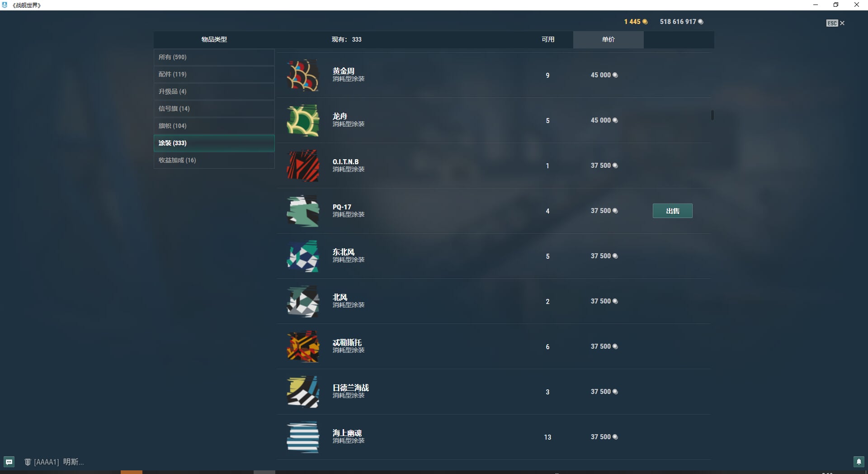Open the notifications bell icon
The width and height of the screenshot is (868, 474).
click(859, 462)
